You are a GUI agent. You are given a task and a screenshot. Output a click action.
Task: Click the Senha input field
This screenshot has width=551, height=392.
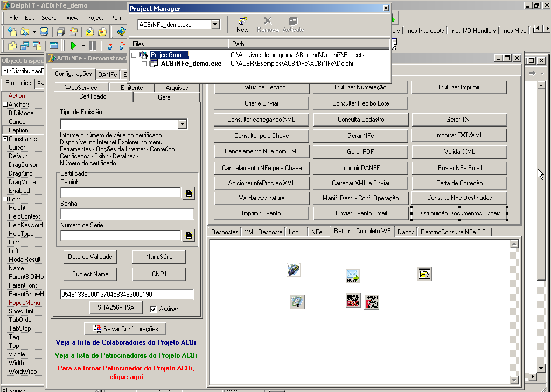click(x=127, y=214)
